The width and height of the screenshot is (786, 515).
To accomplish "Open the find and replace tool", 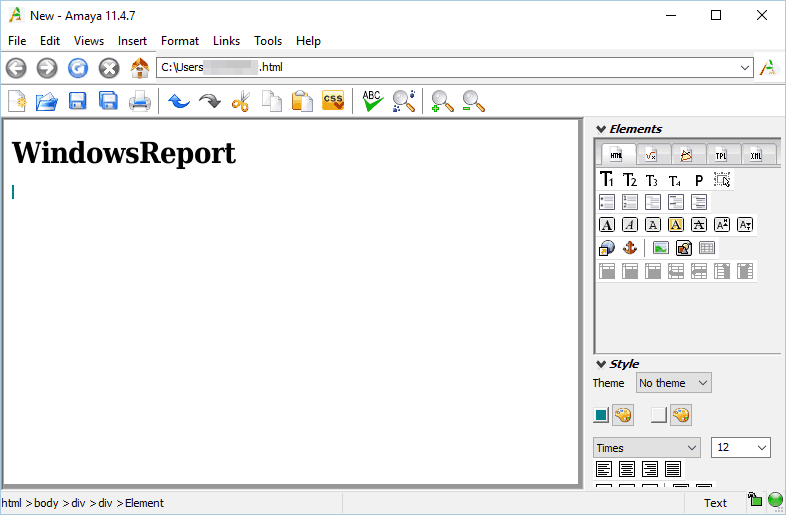I will pyautogui.click(x=404, y=101).
